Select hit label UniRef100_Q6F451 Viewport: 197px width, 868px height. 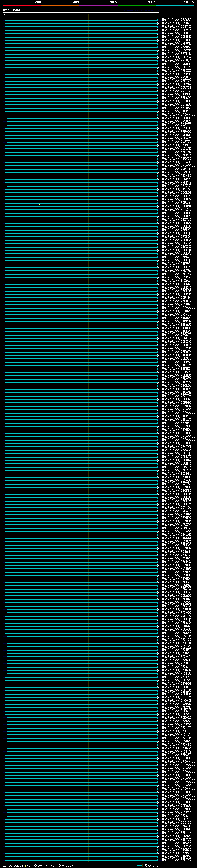coord(176,243)
